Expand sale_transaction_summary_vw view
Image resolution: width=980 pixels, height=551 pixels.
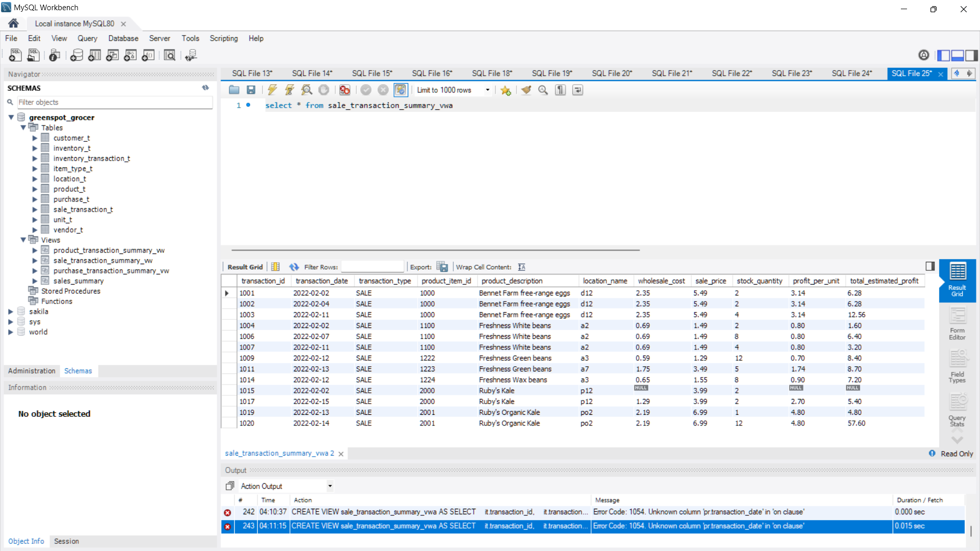35,260
